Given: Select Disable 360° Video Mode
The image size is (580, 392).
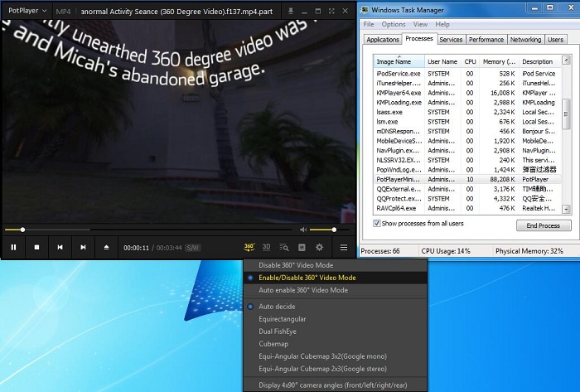Looking at the screenshot, I should (x=335, y=265).
